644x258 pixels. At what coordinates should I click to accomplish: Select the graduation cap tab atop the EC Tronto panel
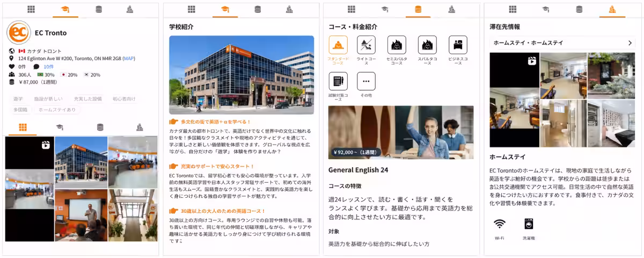pos(65,9)
